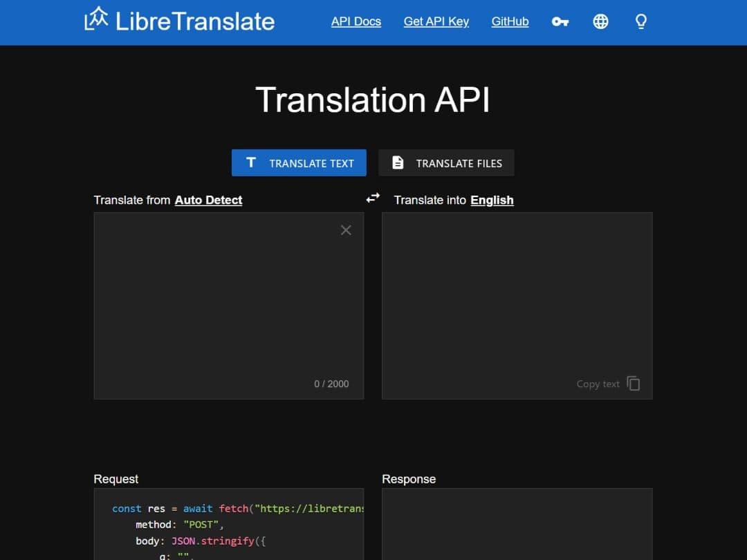Click the method: "POST" code line
Viewport: 747px width, 560px height.
pyautogui.click(x=180, y=525)
